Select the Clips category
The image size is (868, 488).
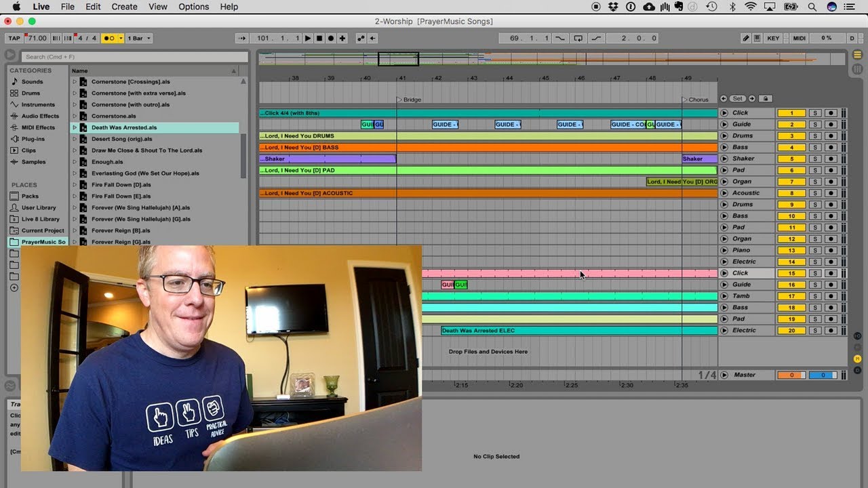click(28, 150)
